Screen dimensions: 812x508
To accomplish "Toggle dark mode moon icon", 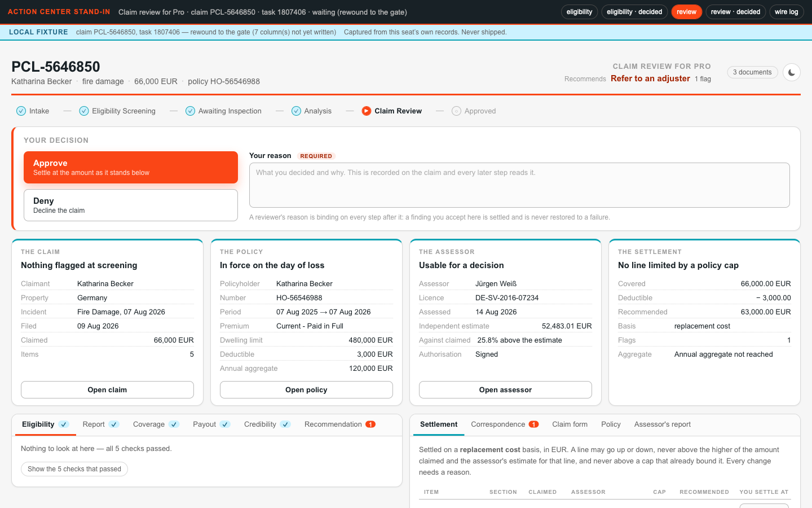I will pyautogui.click(x=792, y=72).
